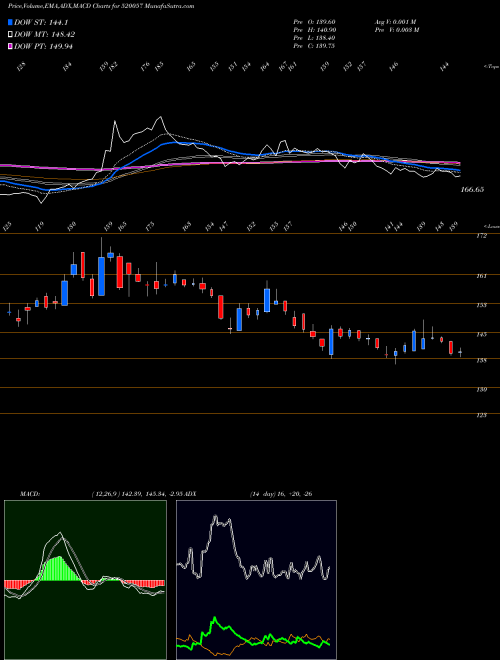
Task: Click the 'Pre C: 139.75' value
Action: click(314, 46)
